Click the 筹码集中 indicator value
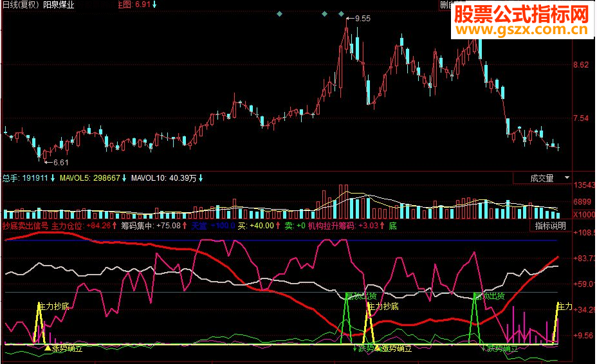The image size is (597, 364). [x=168, y=225]
